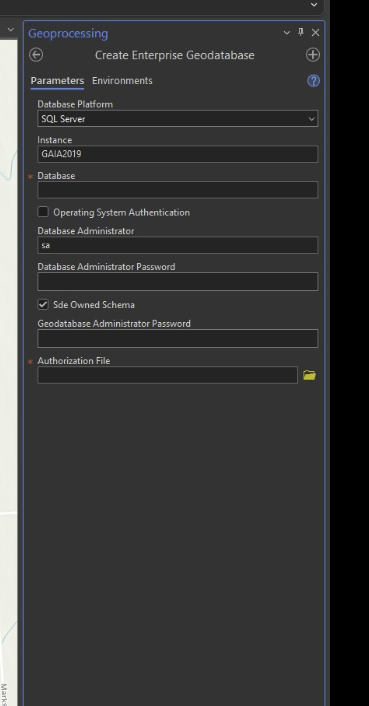Open Geoprocessing pane options chevron

point(287,33)
